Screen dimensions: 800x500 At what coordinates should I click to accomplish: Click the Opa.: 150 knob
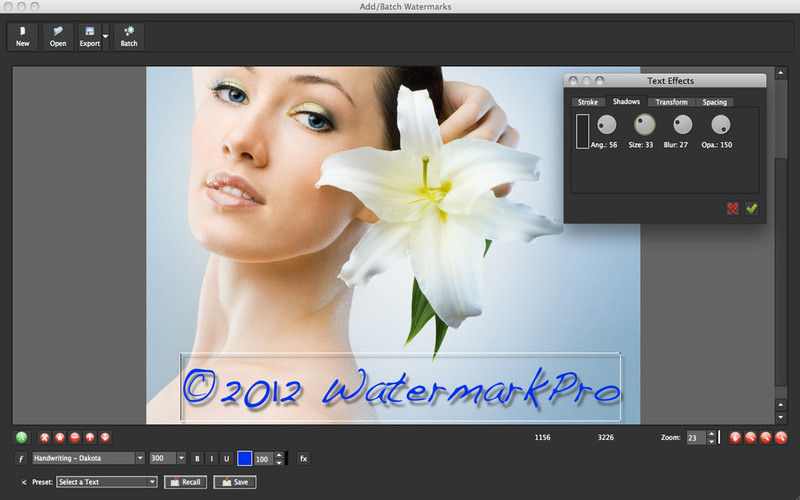point(720,124)
